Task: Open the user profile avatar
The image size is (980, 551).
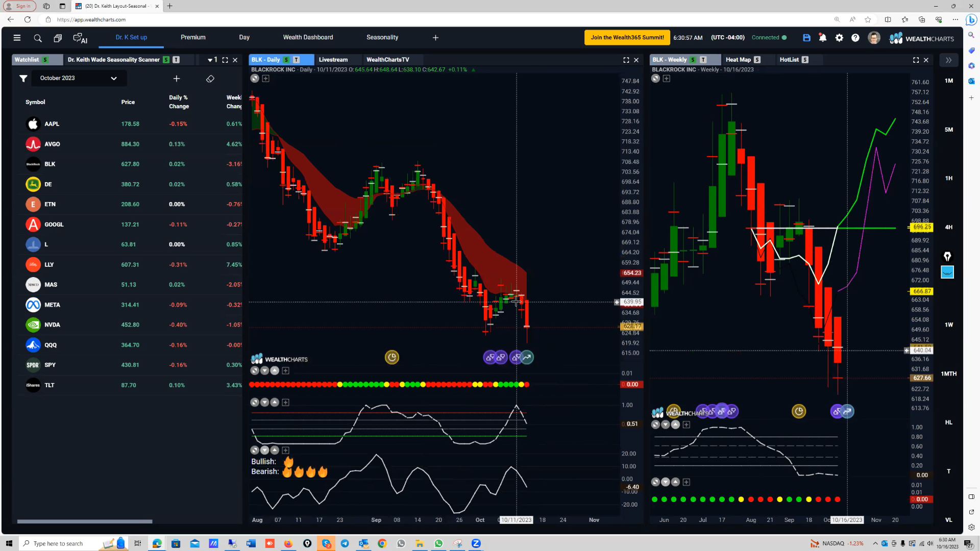Action: click(x=874, y=38)
